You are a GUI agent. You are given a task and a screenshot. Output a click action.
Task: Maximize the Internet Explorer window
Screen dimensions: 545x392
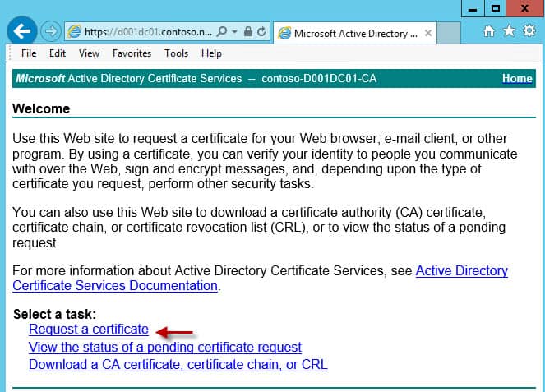point(496,9)
